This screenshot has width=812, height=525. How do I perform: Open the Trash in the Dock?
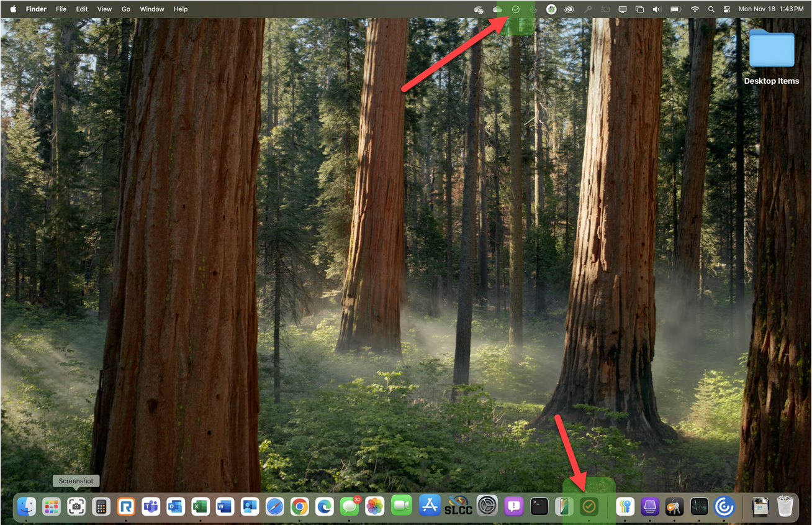[785, 506]
